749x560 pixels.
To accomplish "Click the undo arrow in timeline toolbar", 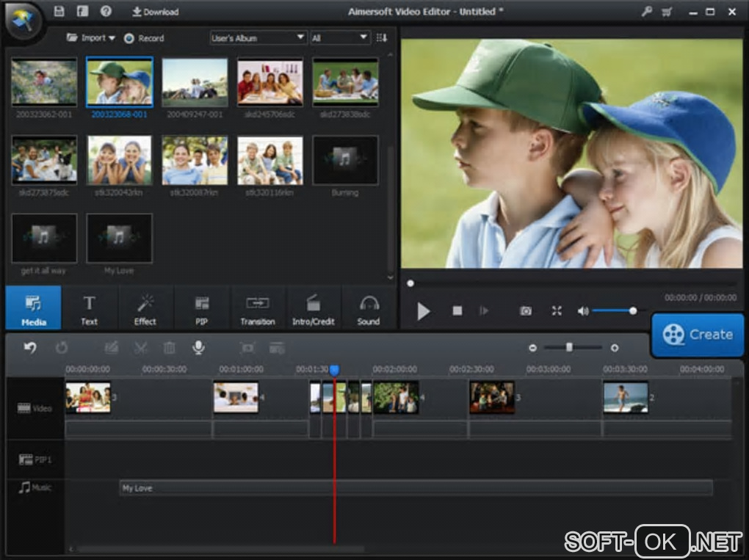I will (x=30, y=348).
